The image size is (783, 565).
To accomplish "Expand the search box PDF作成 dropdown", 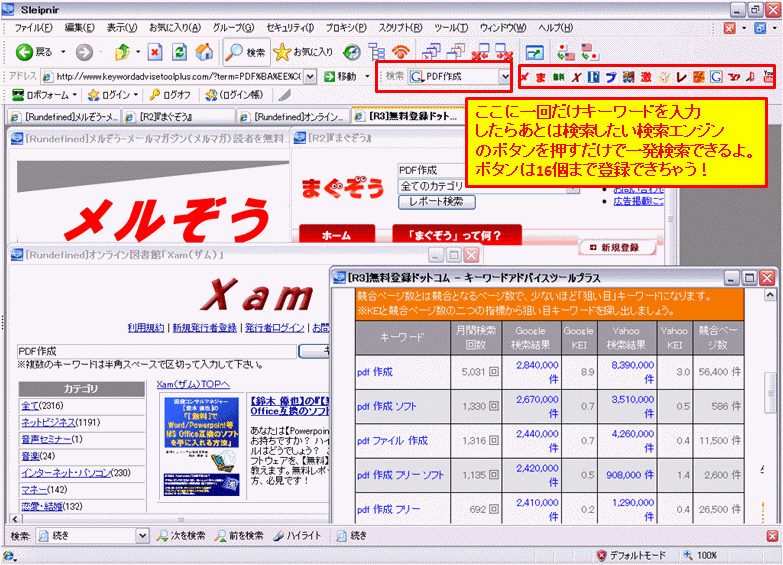I will pyautogui.click(x=505, y=76).
